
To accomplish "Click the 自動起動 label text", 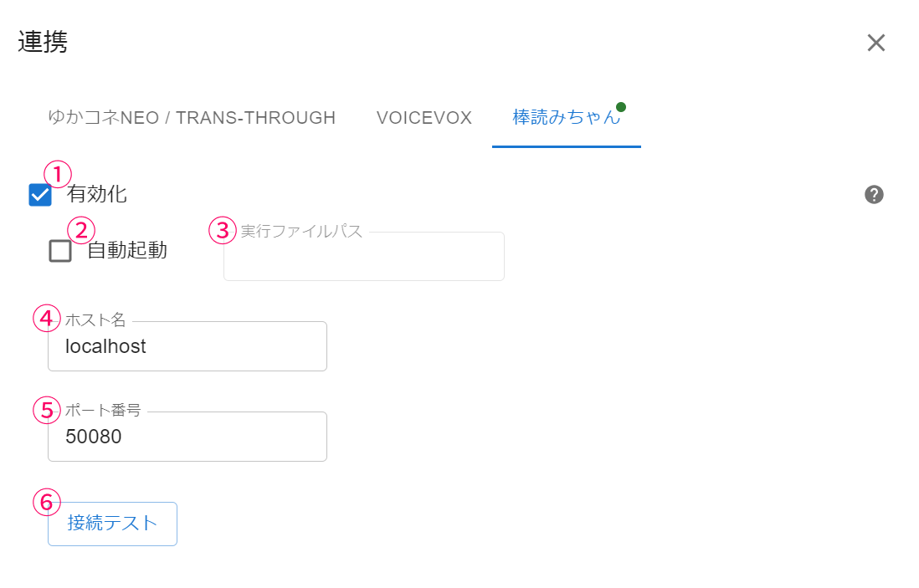I will point(127,250).
